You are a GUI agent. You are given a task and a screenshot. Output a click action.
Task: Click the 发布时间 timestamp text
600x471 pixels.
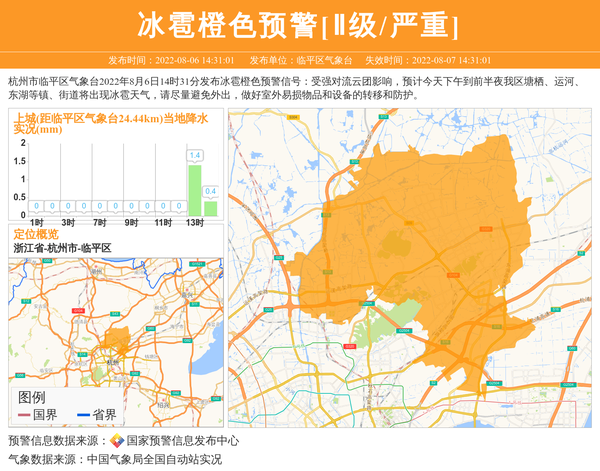(x=171, y=60)
